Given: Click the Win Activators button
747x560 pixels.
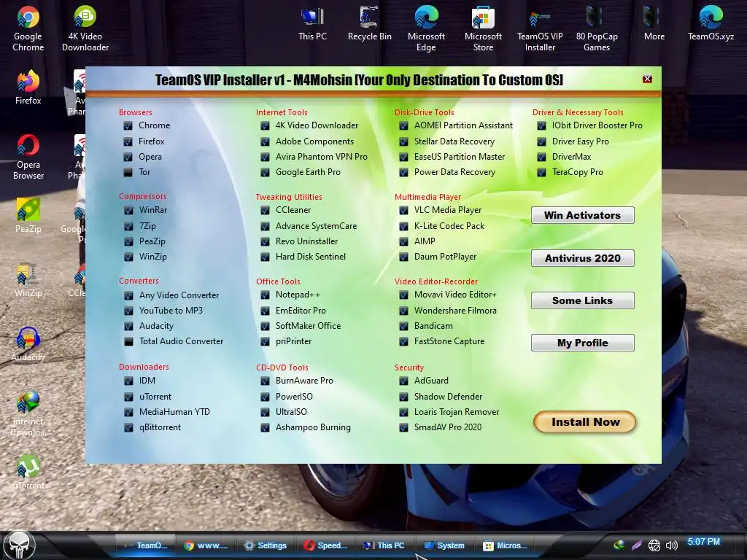Looking at the screenshot, I should [582, 215].
